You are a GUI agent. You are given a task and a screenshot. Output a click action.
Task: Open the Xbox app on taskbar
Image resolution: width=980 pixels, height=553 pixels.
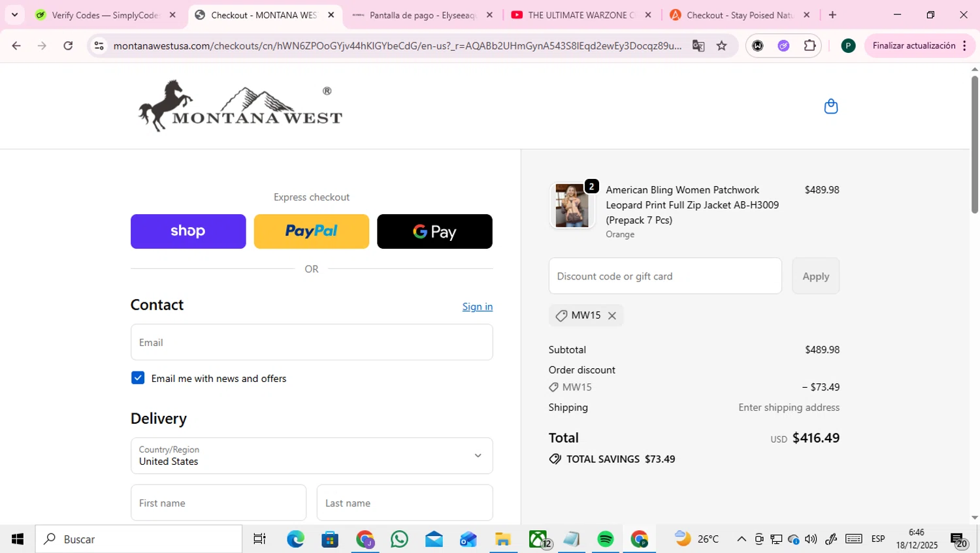538,539
